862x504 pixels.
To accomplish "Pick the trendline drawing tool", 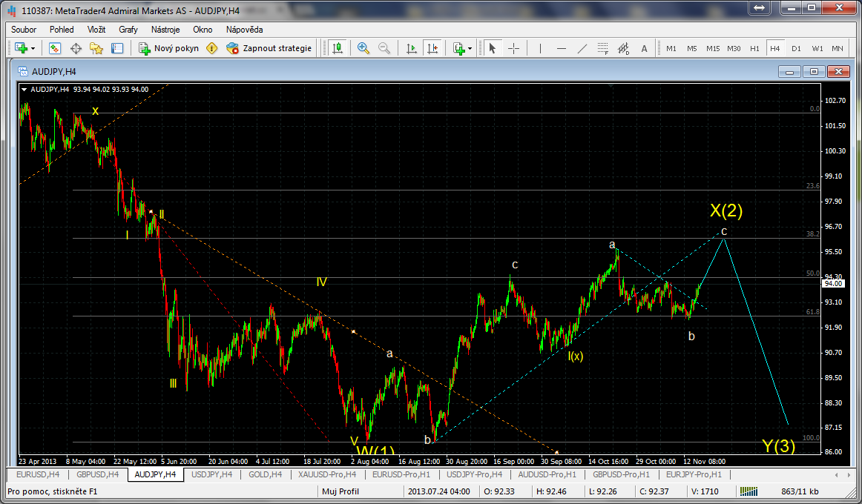I will 582,48.
